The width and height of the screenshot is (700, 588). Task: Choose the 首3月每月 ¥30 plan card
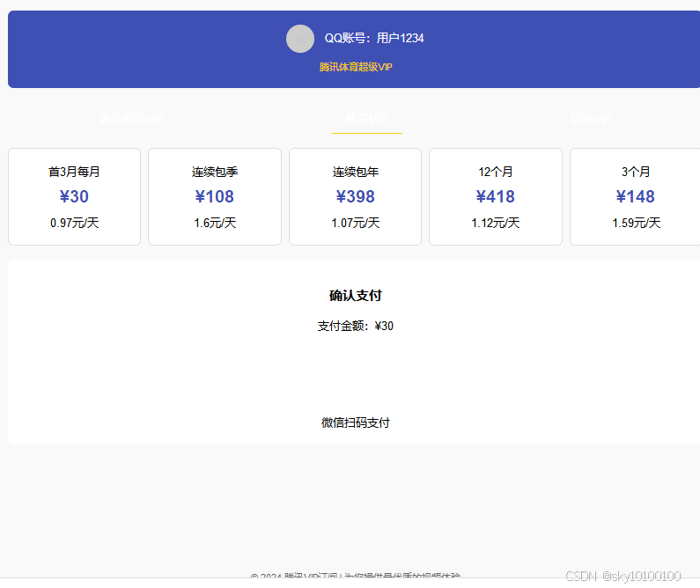pyautogui.click(x=75, y=197)
